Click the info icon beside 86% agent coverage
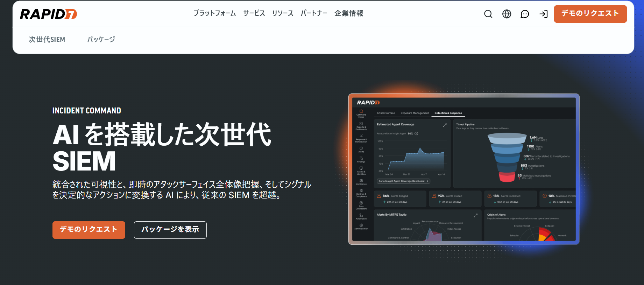Viewport: 644px width, 285px height. [416, 133]
